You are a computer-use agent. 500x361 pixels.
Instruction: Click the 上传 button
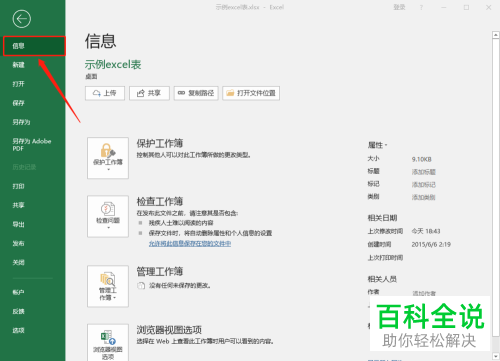click(105, 93)
